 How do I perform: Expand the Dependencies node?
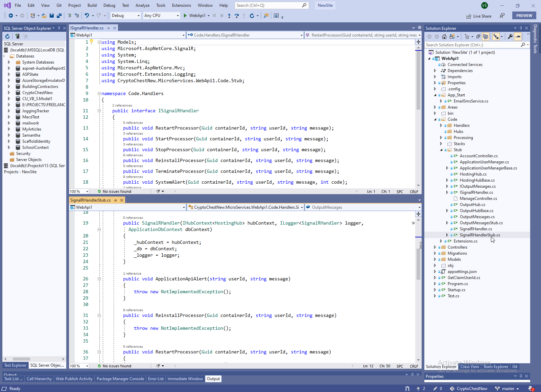435,71
